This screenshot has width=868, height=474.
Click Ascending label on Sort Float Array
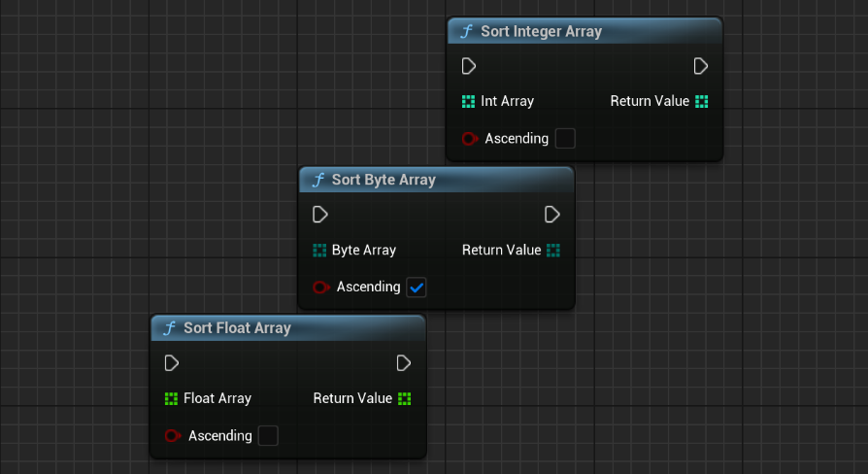click(x=219, y=436)
